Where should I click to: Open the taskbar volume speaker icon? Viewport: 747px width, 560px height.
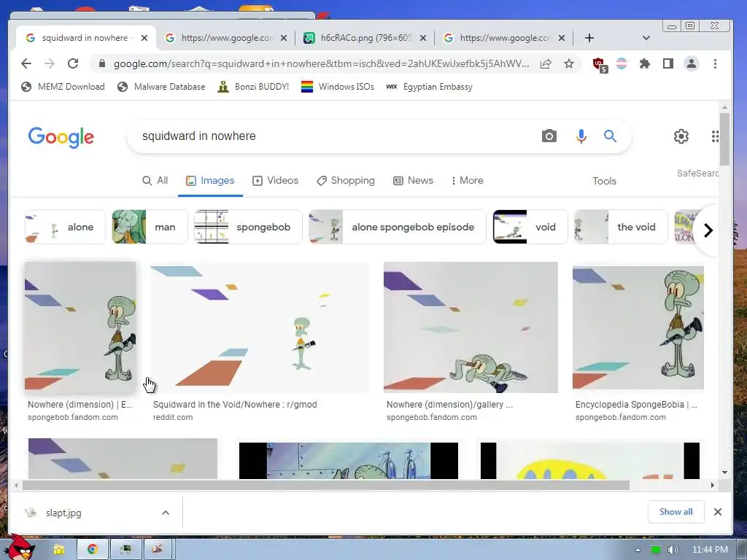click(x=673, y=550)
